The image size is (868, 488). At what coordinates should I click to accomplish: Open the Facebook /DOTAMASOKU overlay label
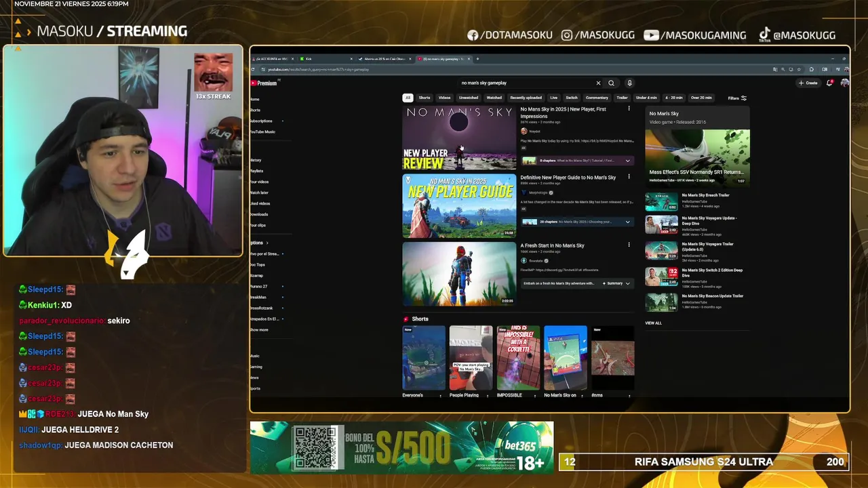510,35
